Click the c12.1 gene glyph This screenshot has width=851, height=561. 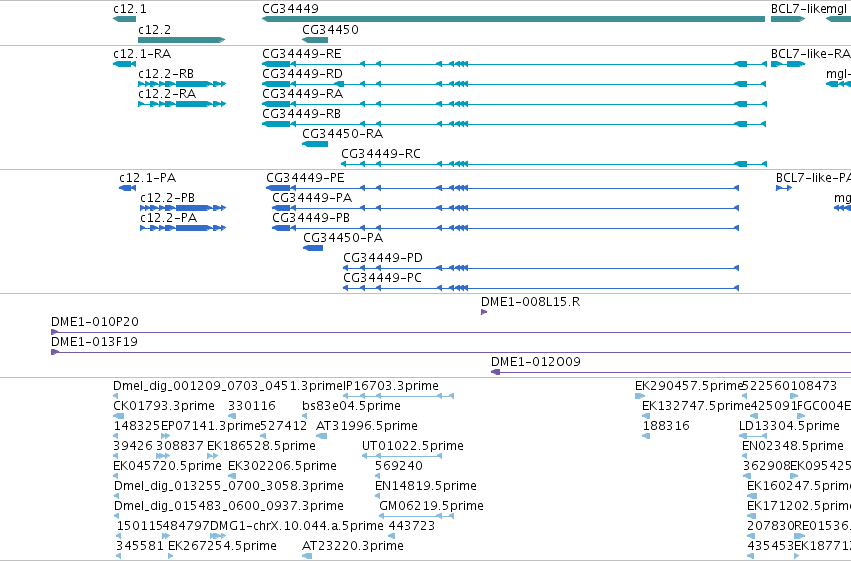pos(124,19)
